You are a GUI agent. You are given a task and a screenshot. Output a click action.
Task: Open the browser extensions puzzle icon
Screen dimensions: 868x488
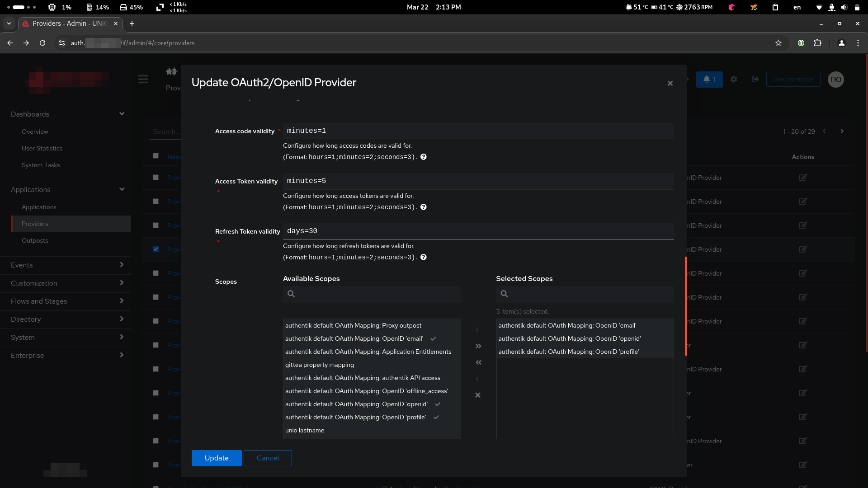[x=817, y=43]
